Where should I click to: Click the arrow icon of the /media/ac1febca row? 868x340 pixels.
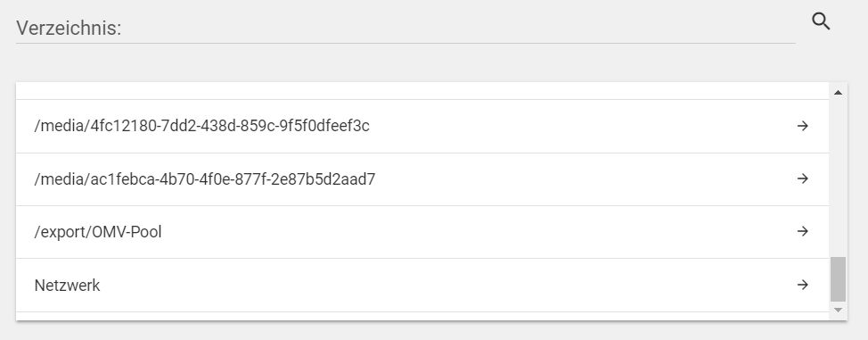point(803,178)
